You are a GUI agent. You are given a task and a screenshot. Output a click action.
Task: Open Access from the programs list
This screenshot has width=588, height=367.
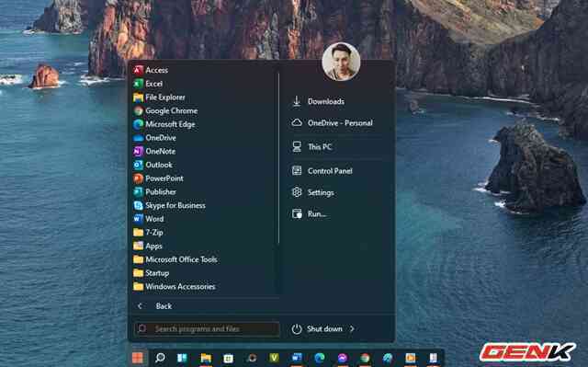[151, 70]
